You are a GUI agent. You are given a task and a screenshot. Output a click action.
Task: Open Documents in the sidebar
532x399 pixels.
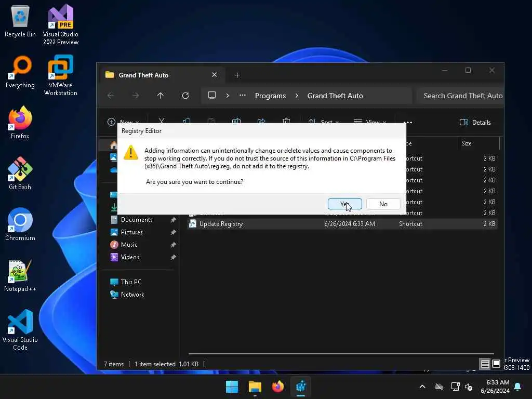[x=137, y=220]
